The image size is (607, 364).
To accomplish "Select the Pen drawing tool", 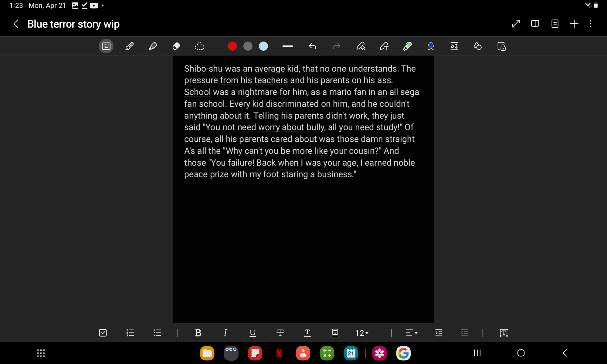I will click(129, 46).
